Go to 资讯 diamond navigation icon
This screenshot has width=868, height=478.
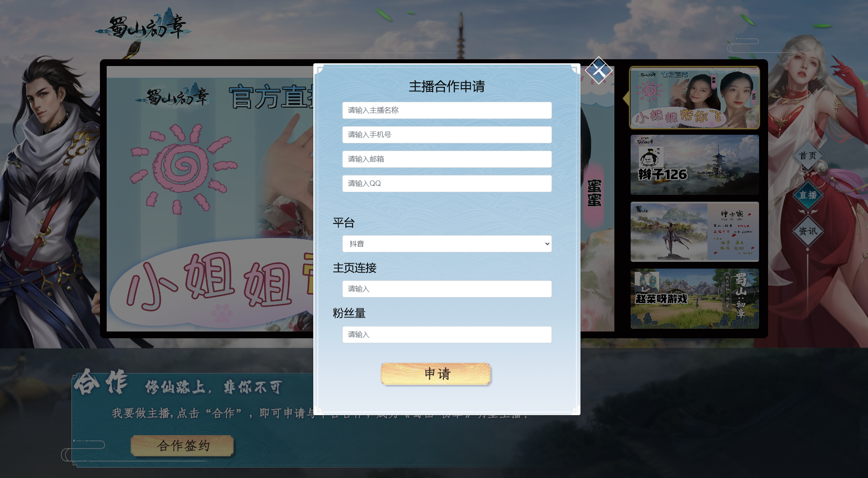(808, 231)
